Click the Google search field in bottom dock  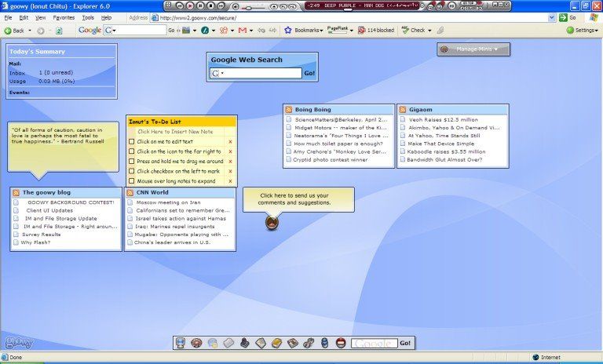point(375,343)
